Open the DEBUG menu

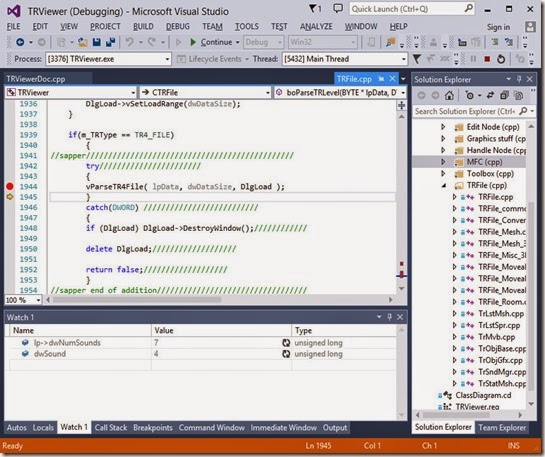[x=178, y=27]
